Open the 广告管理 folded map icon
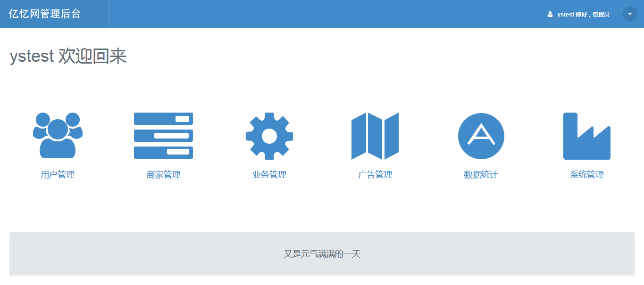 pos(375,136)
